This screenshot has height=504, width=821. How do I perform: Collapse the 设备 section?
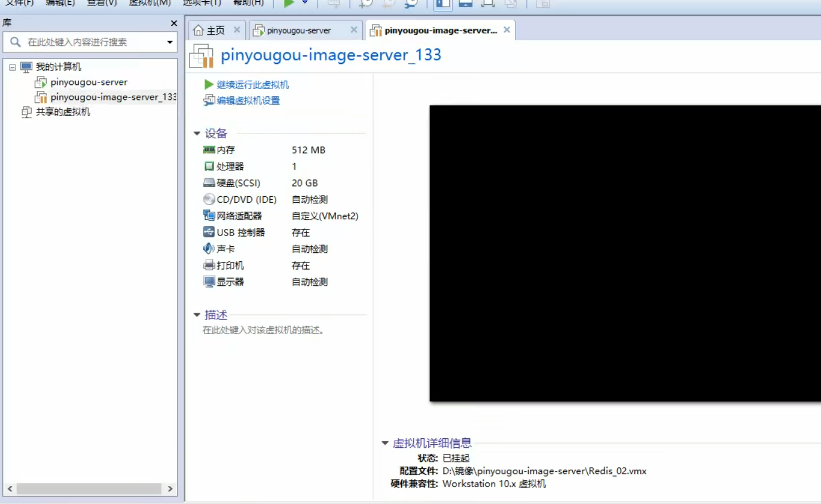[x=197, y=133]
